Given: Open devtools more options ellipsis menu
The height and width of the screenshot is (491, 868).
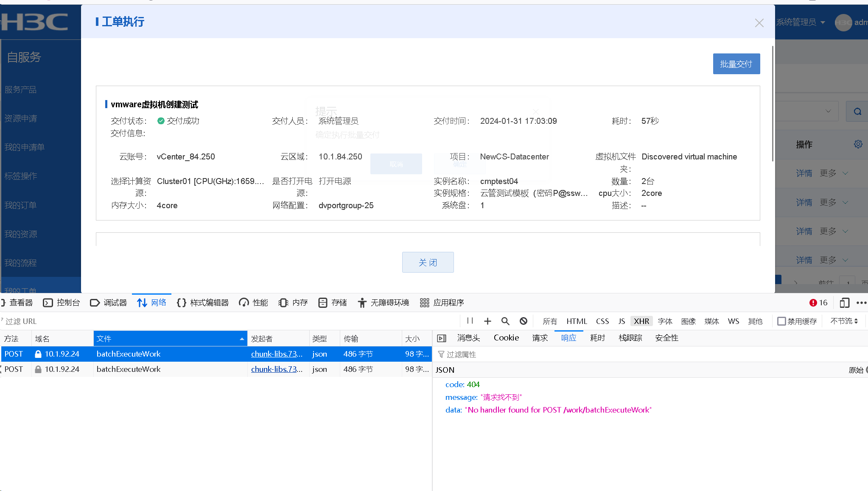Looking at the screenshot, I should [861, 303].
